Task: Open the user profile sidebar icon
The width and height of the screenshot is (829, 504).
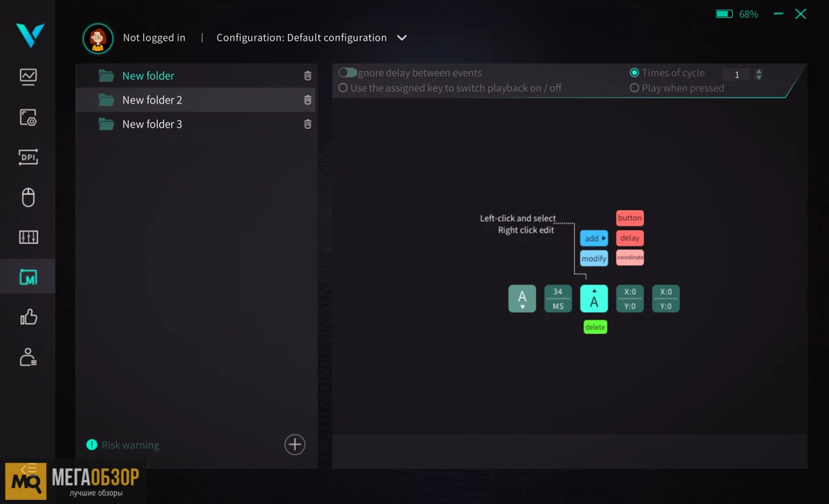Action: 28,357
